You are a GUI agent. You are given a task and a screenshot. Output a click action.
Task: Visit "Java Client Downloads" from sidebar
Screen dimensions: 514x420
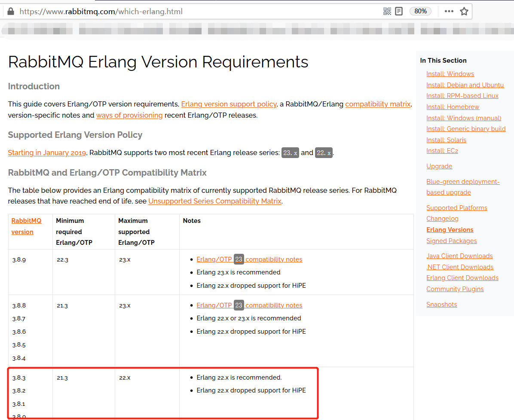[459, 256]
